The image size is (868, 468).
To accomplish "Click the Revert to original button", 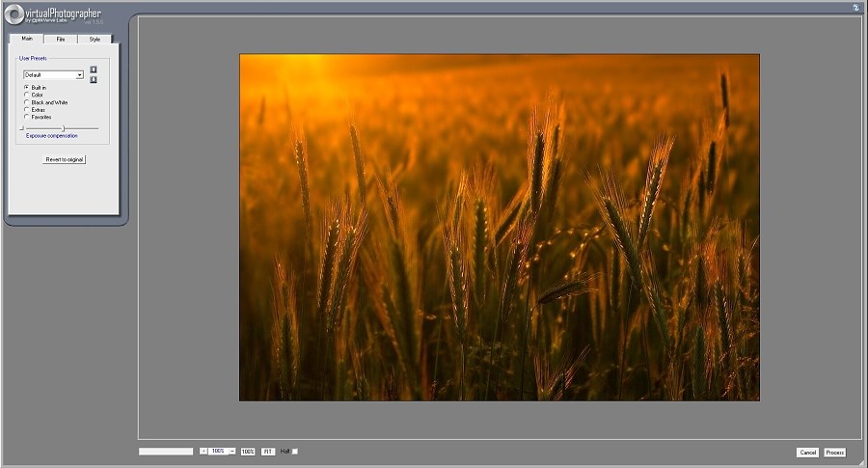I will pyautogui.click(x=65, y=159).
